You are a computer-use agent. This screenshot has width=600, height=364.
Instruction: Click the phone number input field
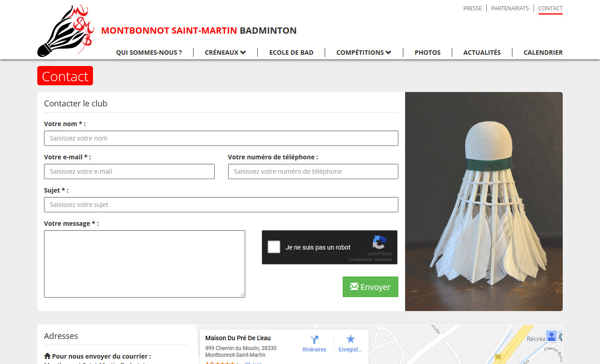pos(313,171)
